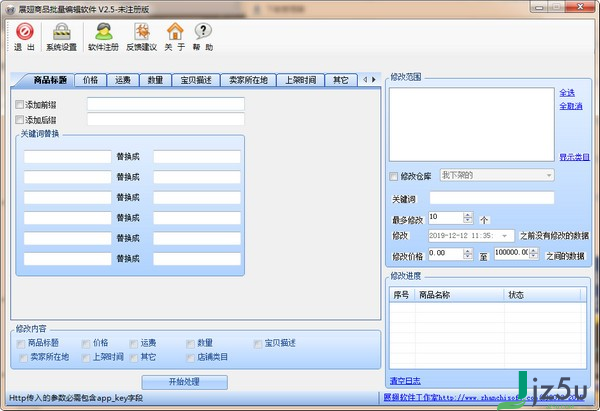Switch to 卖家所在地 tab
The height and width of the screenshot is (411, 600).
coord(248,80)
